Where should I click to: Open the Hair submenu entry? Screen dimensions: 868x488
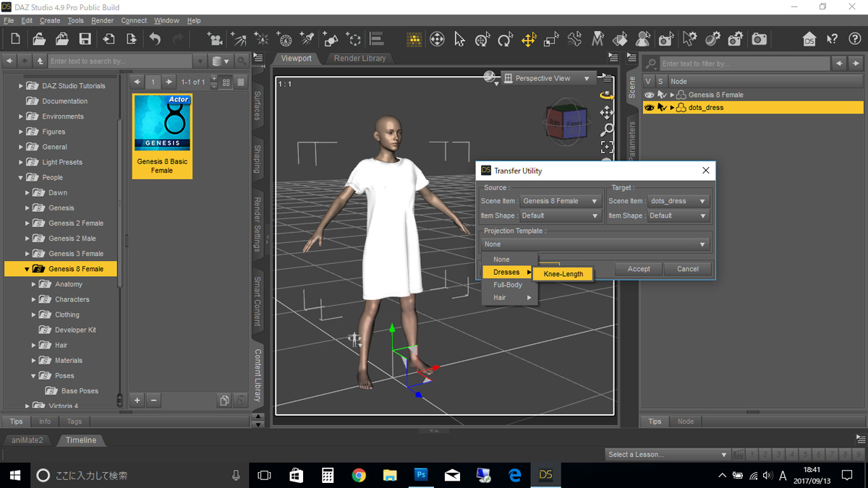(510, 298)
